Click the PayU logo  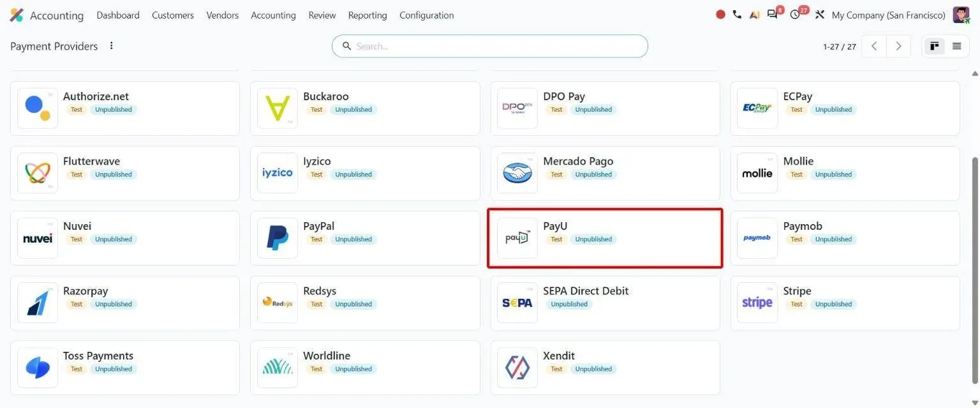tap(517, 238)
